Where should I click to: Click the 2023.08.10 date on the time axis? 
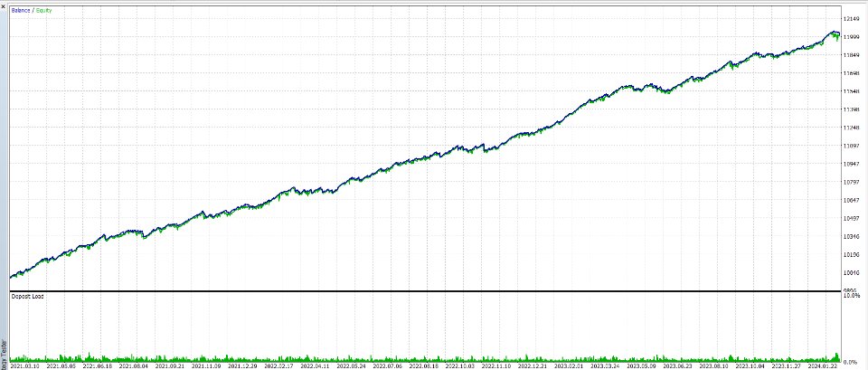point(713,366)
